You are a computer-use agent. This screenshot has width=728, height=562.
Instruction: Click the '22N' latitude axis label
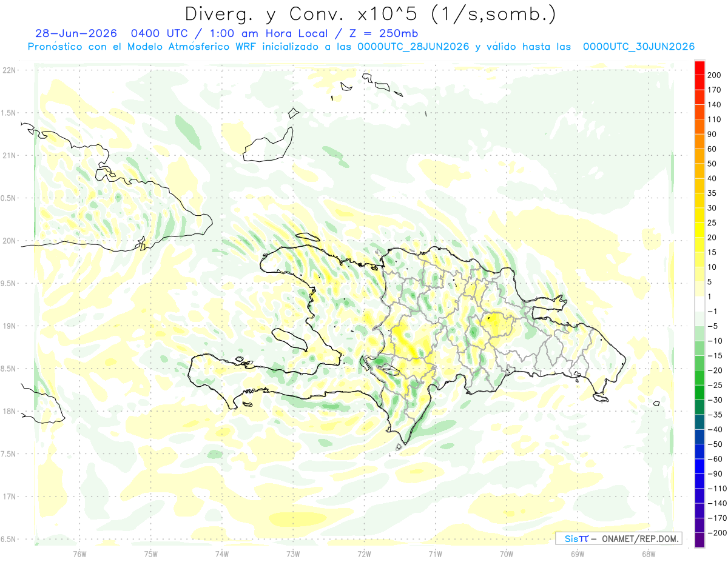(9, 70)
